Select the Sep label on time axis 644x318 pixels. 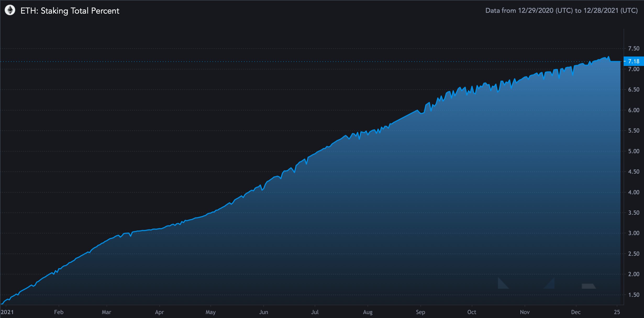tap(420, 312)
